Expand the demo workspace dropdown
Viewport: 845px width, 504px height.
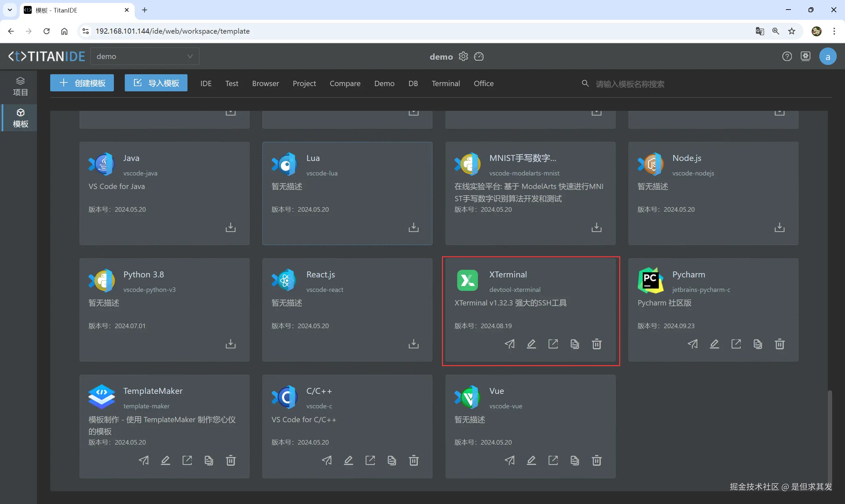pyautogui.click(x=145, y=56)
